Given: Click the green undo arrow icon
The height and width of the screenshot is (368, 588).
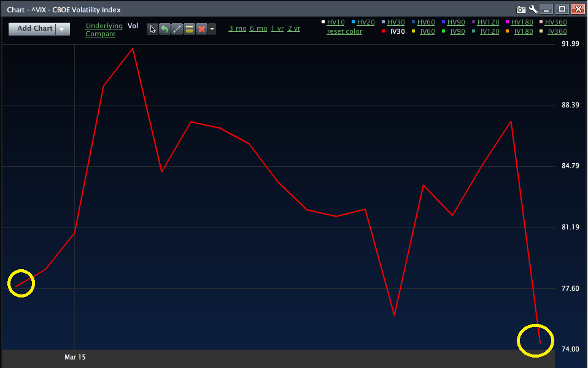Looking at the screenshot, I should pyautogui.click(x=164, y=29).
